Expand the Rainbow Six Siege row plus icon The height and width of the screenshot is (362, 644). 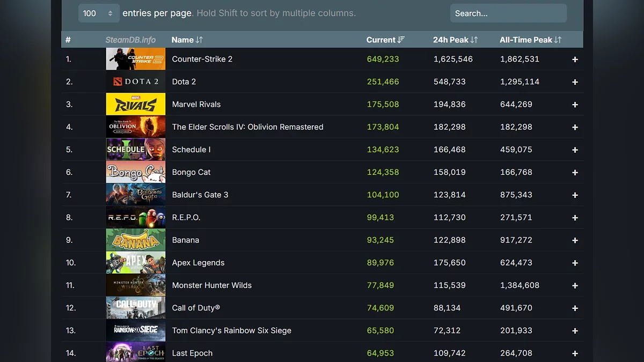pos(575,331)
